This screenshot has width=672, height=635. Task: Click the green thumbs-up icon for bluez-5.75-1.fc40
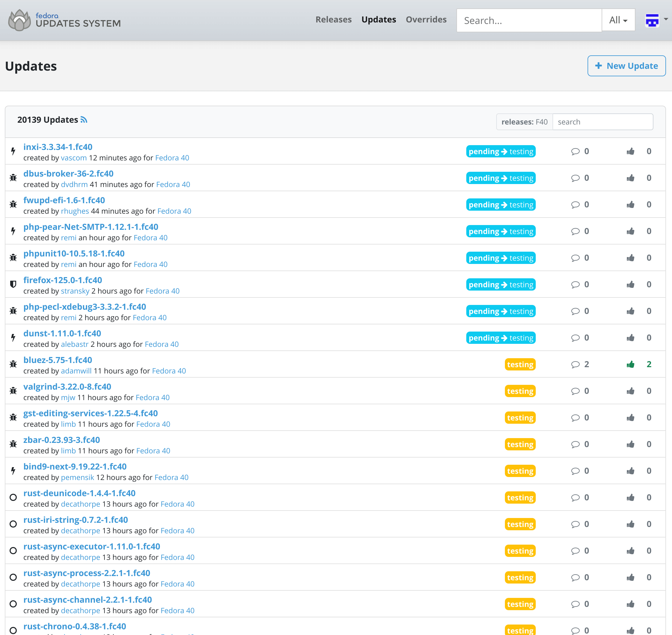[x=631, y=364]
